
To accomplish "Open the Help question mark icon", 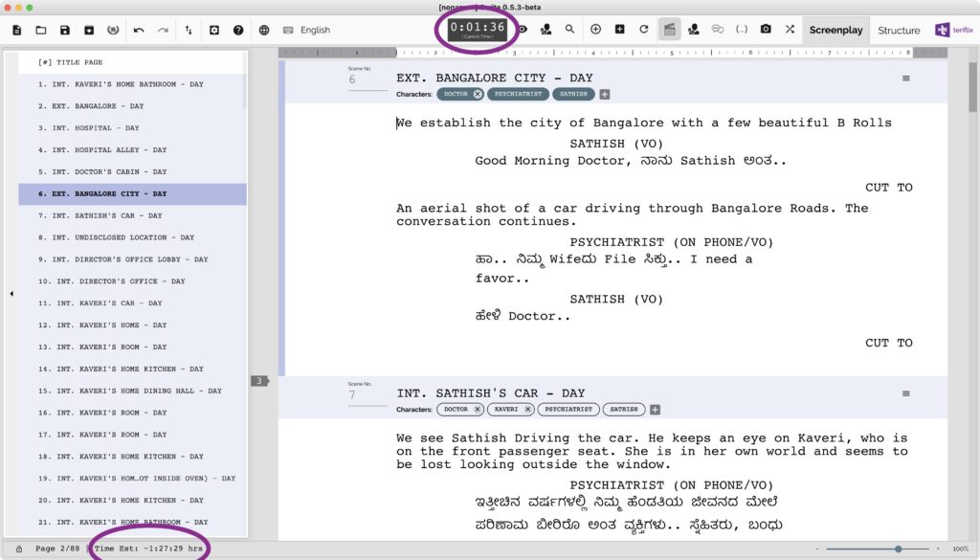I will 238,30.
